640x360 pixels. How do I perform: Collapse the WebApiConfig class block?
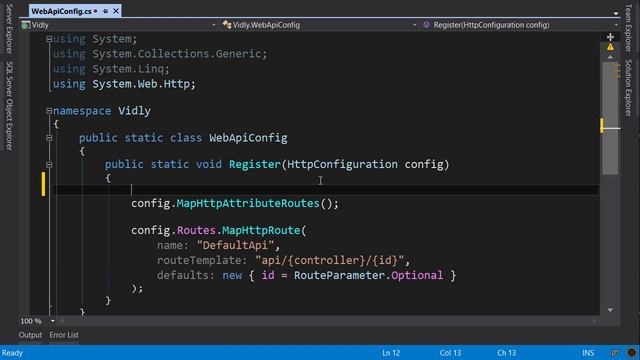click(49, 138)
